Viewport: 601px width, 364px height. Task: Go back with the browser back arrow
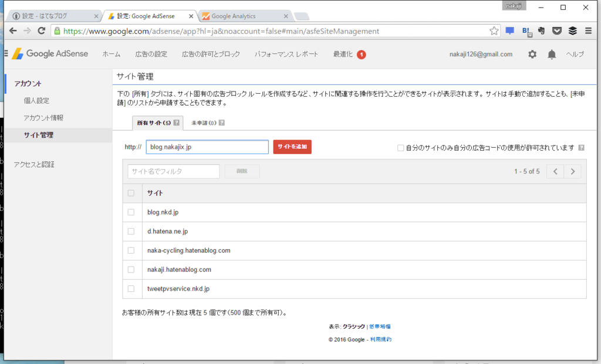tap(13, 31)
